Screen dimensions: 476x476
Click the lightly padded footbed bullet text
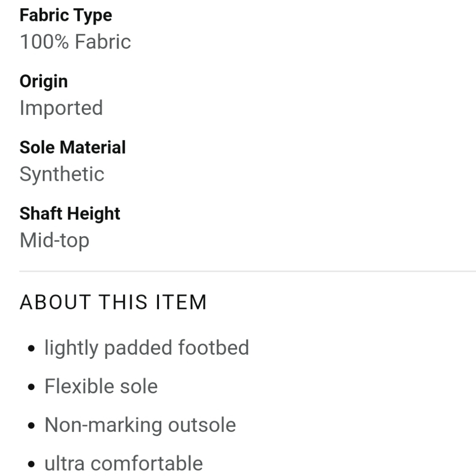tap(147, 348)
